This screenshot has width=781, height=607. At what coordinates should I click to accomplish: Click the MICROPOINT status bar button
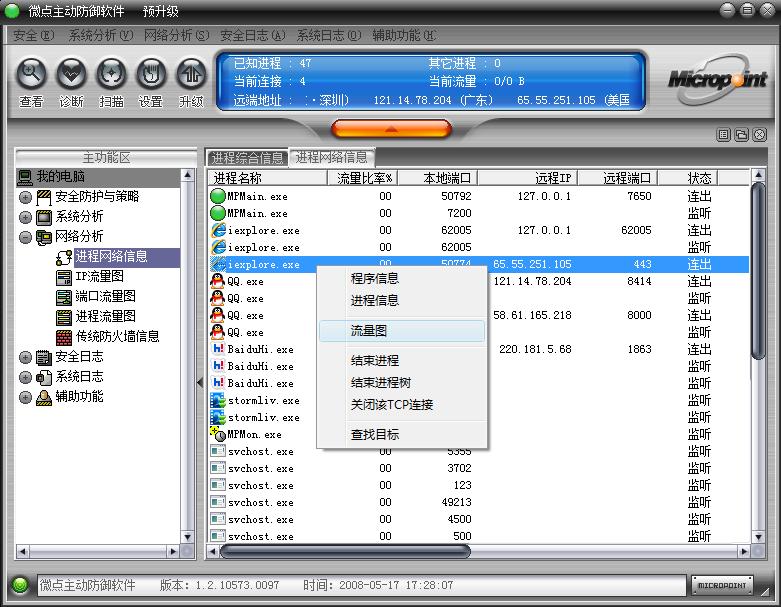722,585
